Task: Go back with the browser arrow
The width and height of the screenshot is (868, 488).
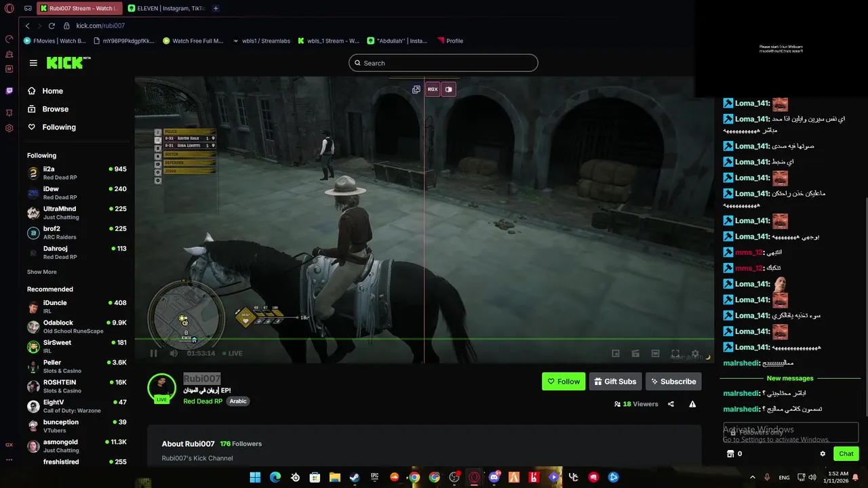Action: pyautogui.click(x=27, y=26)
